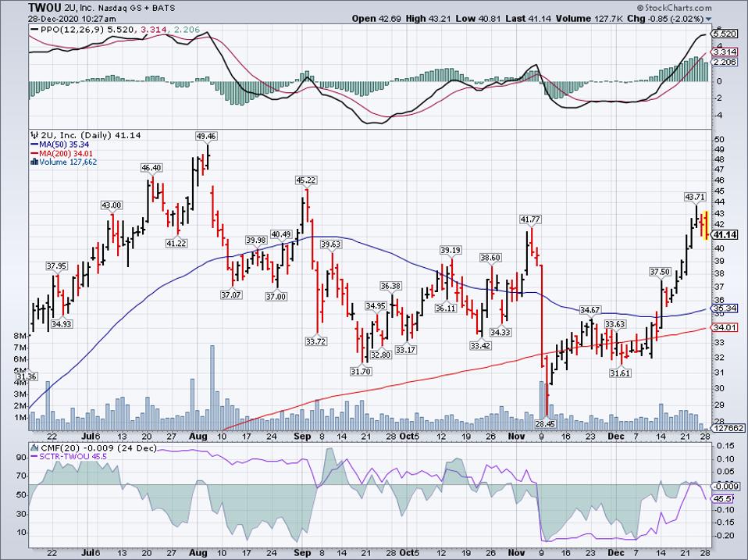Click the Last 41.14 header value
The width and height of the screenshot is (748, 560).
528,19
